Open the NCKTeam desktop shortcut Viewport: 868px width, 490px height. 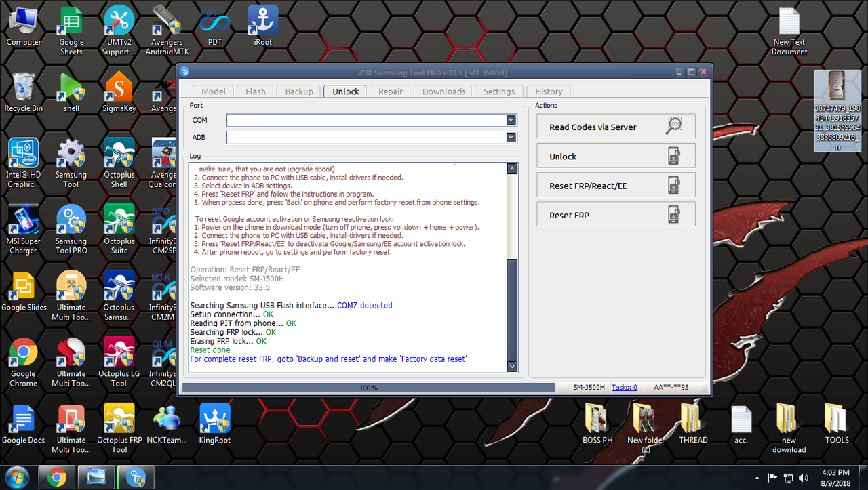pos(167,424)
